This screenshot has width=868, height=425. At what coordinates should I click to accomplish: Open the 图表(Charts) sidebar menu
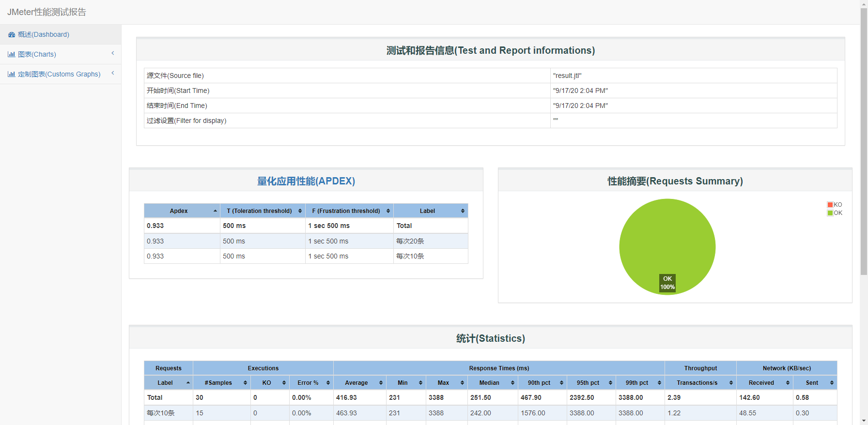coord(61,54)
